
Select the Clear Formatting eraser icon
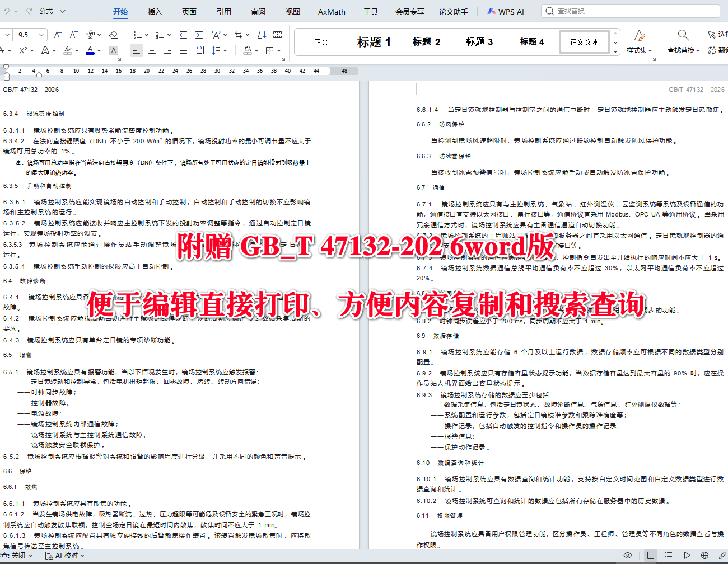[113, 35]
